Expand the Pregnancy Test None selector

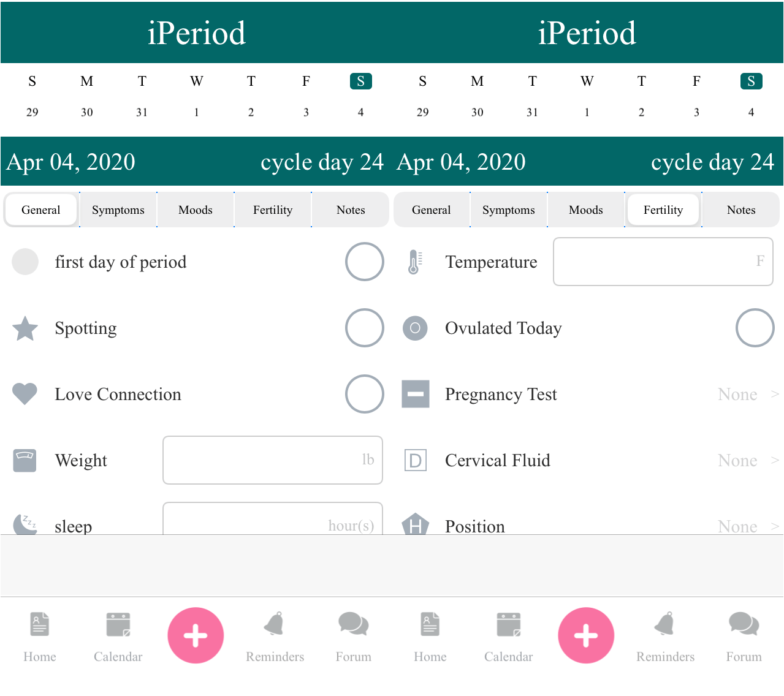tap(748, 394)
